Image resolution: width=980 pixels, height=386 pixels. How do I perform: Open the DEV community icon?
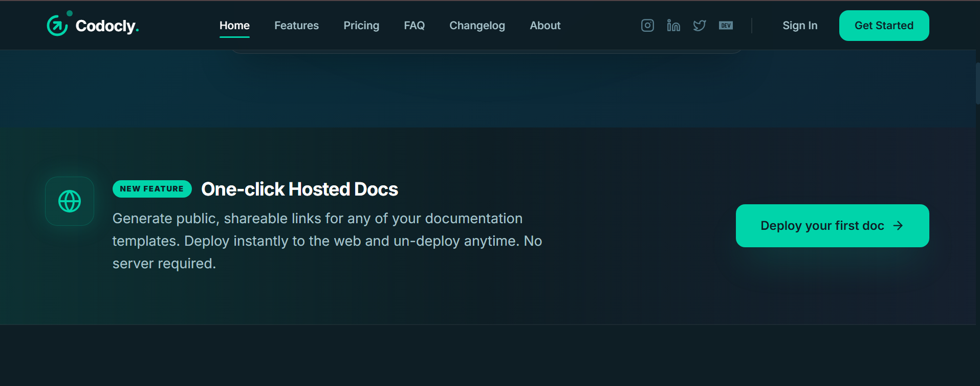726,26
